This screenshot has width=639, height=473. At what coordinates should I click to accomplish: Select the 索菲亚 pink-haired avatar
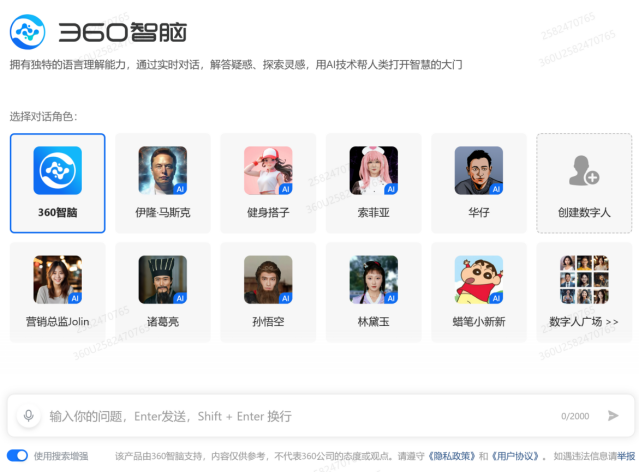tap(374, 170)
